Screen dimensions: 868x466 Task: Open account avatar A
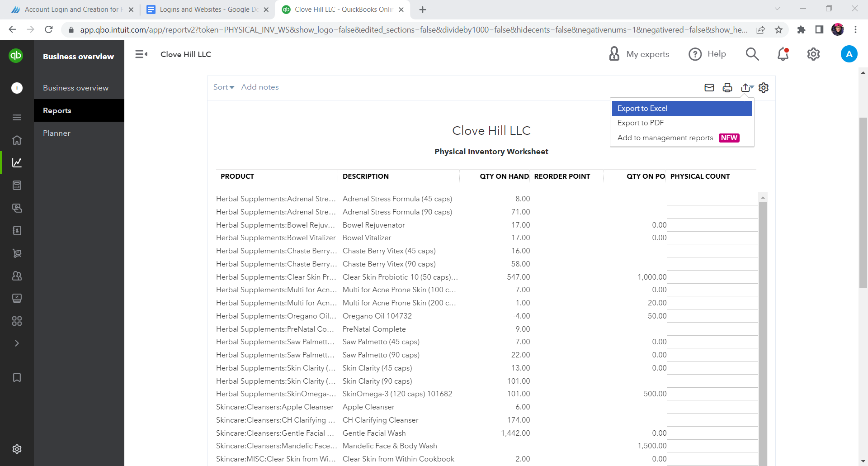849,54
